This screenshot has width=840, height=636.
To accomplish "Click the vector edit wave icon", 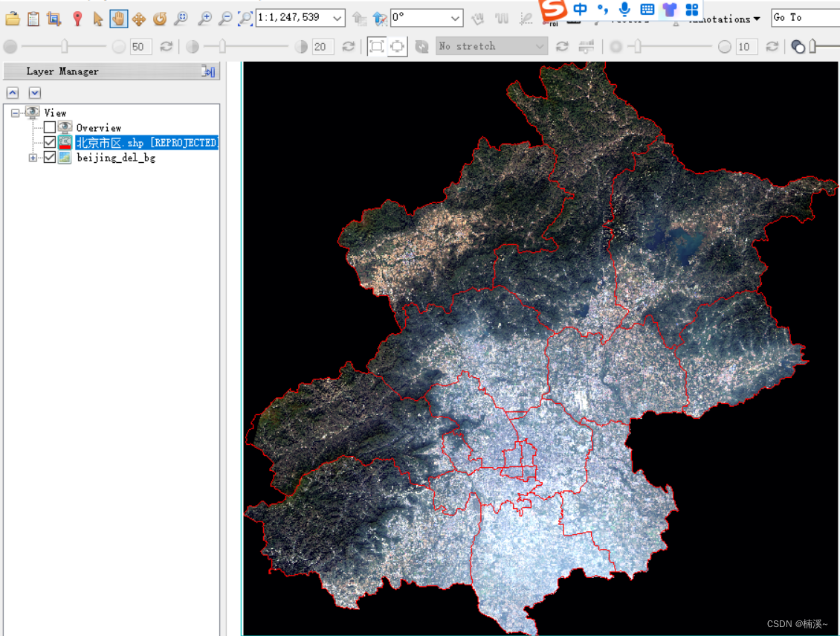I will tap(502, 19).
